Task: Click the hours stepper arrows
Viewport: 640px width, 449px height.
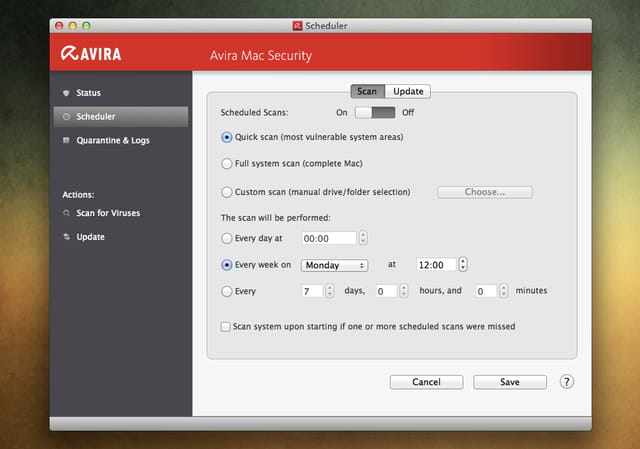Action: click(404, 291)
